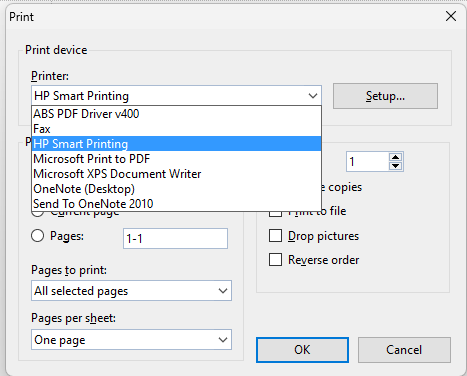The image size is (467, 376).
Task: Select OneNote (Desktop) printer
Action: point(176,189)
